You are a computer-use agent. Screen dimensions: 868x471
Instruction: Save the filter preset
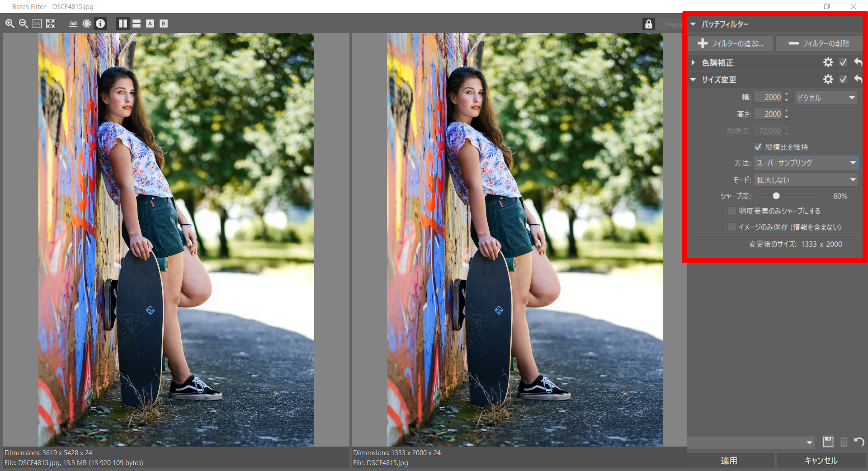(x=828, y=442)
